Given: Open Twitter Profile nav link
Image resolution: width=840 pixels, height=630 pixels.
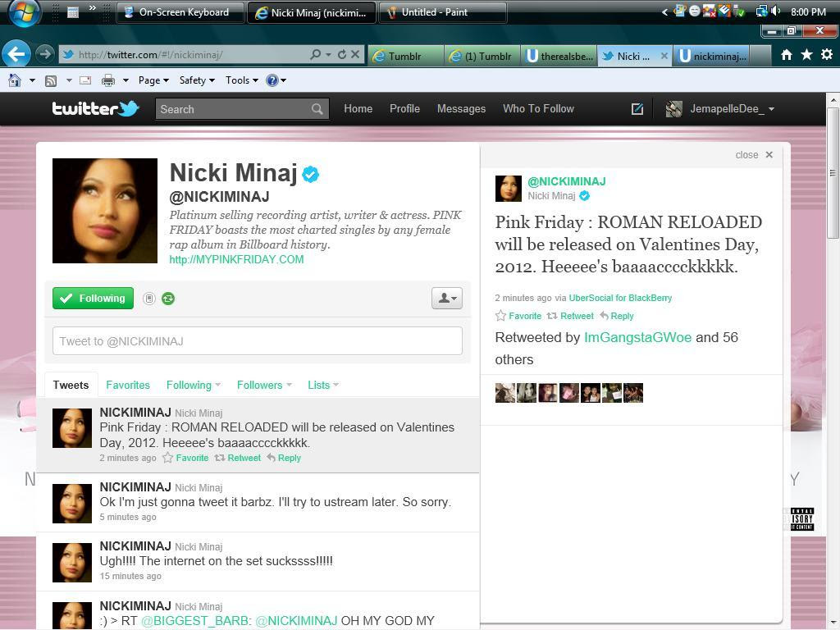Looking at the screenshot, I should [x=404, y=109].
